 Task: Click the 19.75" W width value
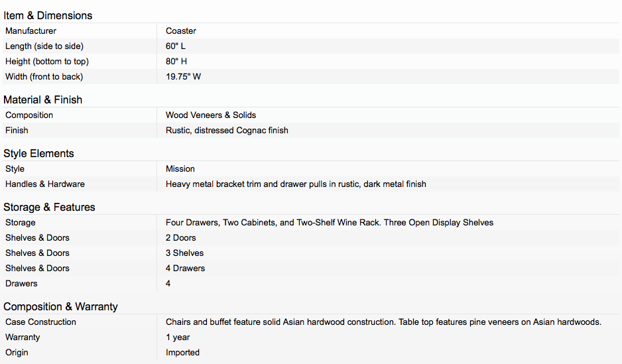click(183, 76)
